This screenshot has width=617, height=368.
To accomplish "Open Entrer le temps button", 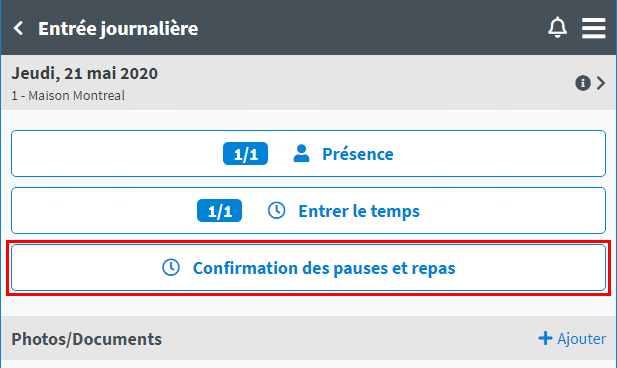I will pyautogui.click(x=308, y=211).
